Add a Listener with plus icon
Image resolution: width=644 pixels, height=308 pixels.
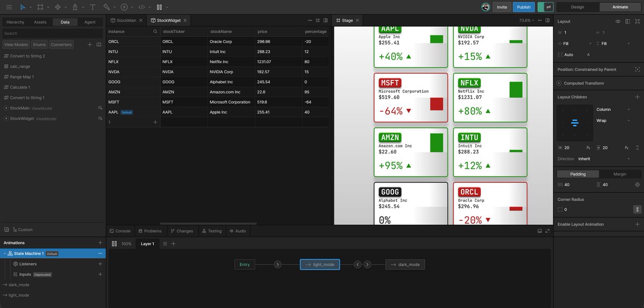tap(100, 264)
